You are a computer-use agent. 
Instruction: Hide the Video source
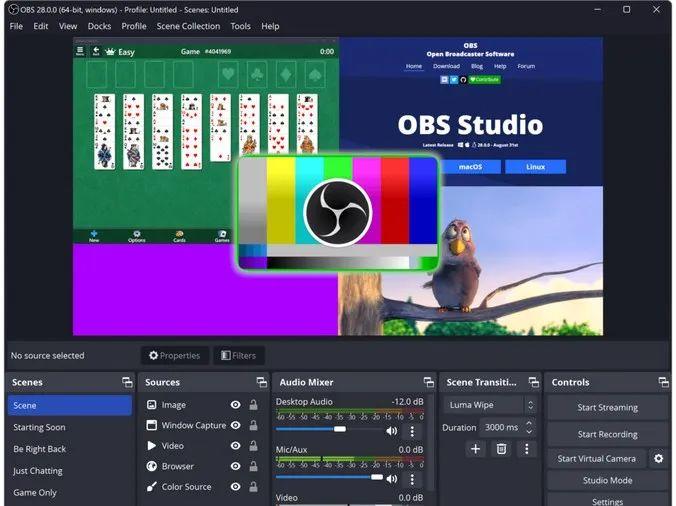(x=235, y=446)
